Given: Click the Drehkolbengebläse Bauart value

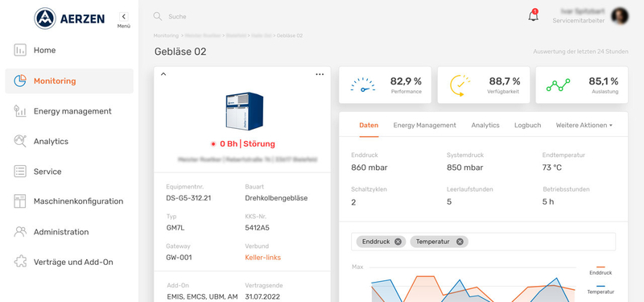Looking at the screenshot, I should pyautogui.click(x=276, y=198).
